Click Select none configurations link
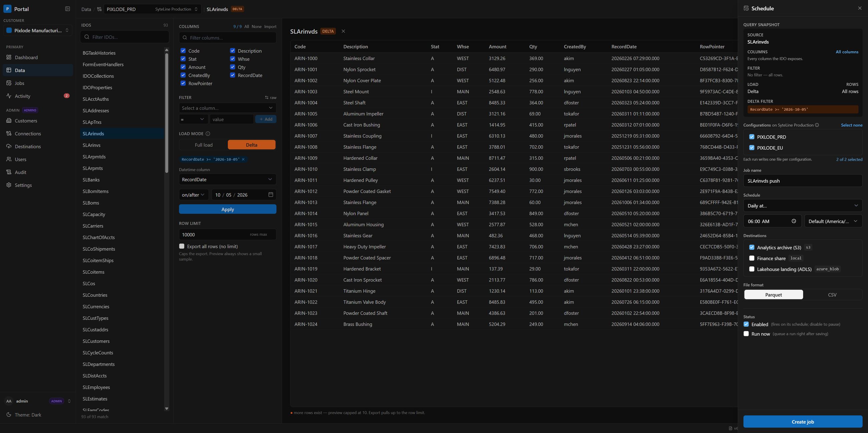This screenshot has height=433, width=868. click(x=852, y=125)
